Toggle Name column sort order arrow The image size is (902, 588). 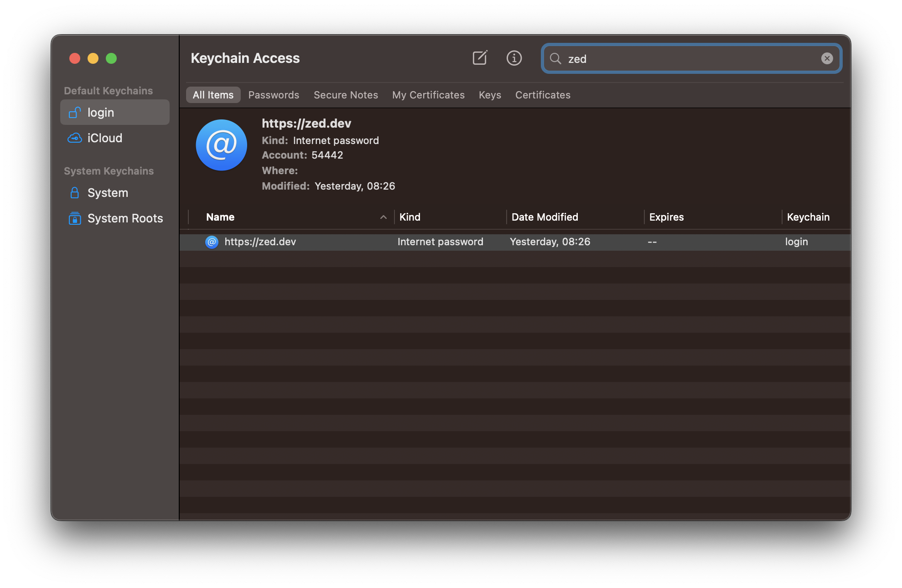click(x=383, y=217)
